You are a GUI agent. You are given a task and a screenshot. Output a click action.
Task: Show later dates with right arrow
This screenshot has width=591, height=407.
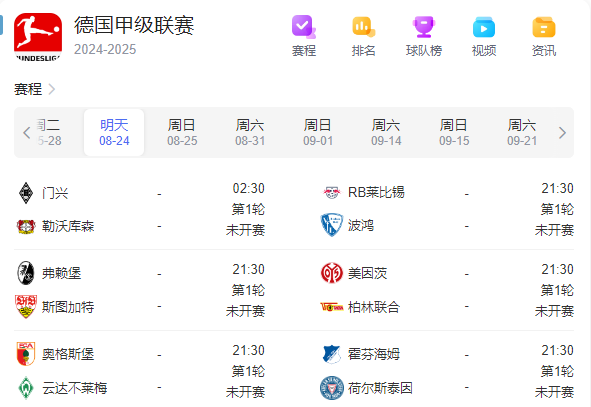(562, 133)
